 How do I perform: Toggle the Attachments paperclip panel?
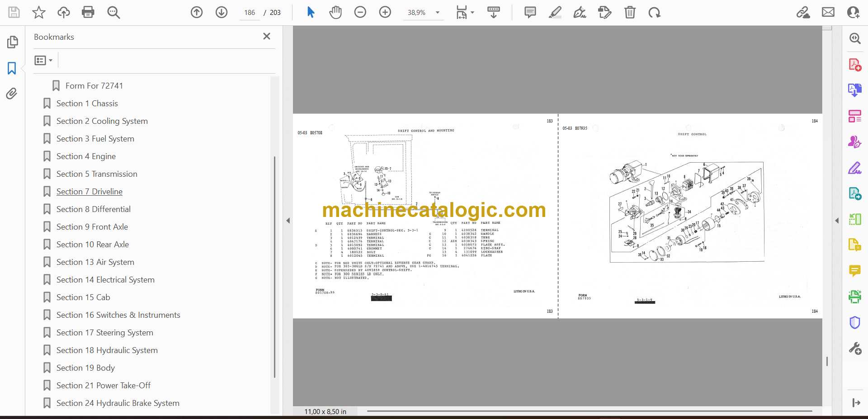pos(12,94)
